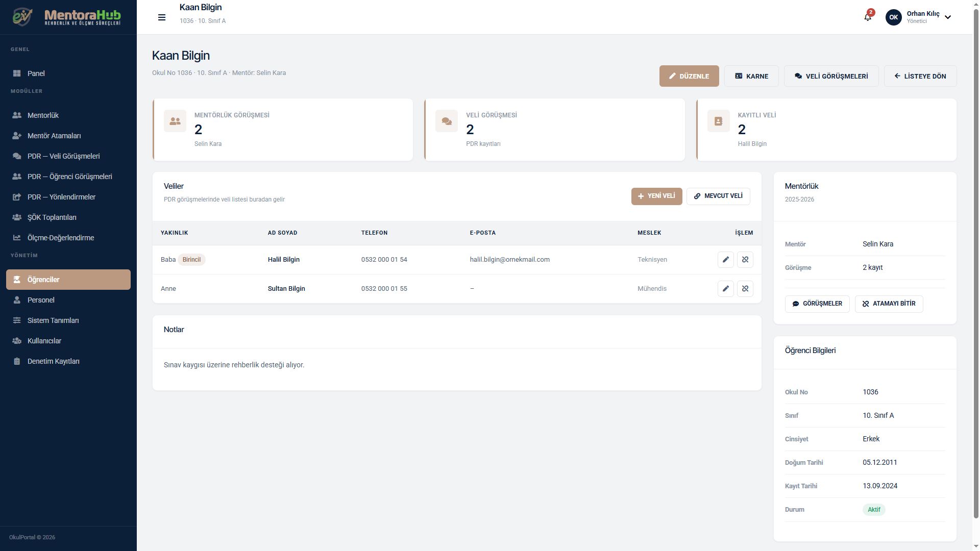This screenshot has height=551, width=980.
Task: Unlink parent Sultan Bilgin icon
Action: [x=745, y=289]
